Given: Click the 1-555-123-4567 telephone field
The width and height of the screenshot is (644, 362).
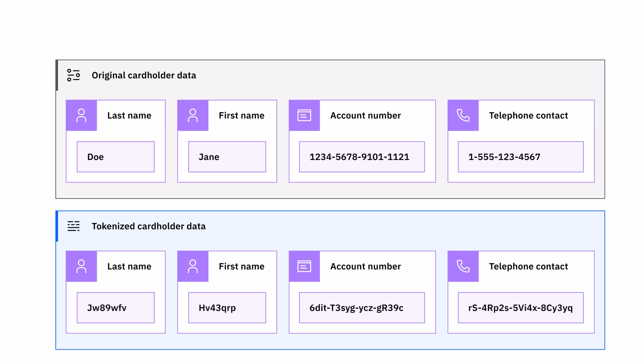Looking at the screenshot, I should (520, 157).
